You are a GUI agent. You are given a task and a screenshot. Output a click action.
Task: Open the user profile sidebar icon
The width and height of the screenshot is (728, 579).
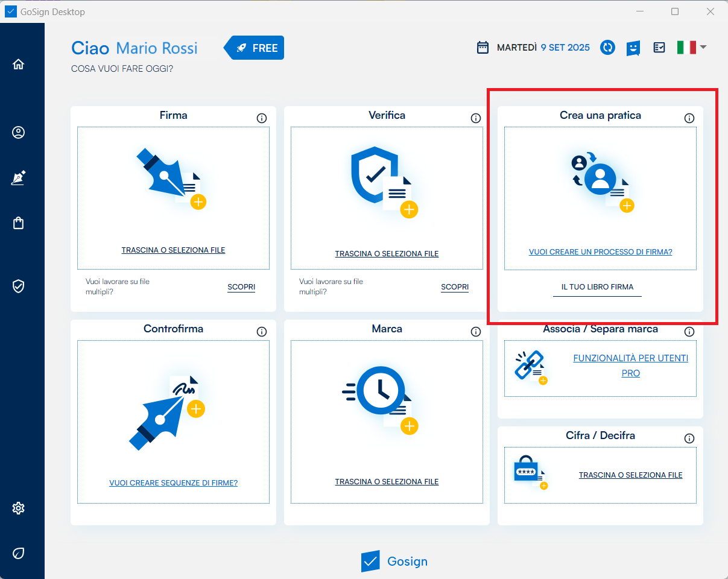pos(18,133)
